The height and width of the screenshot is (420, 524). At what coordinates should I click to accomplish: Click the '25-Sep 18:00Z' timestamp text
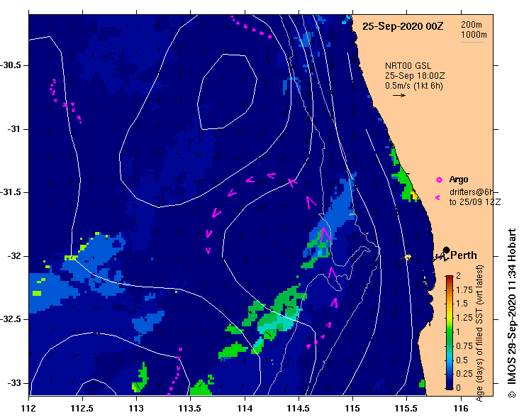(414, 76)
